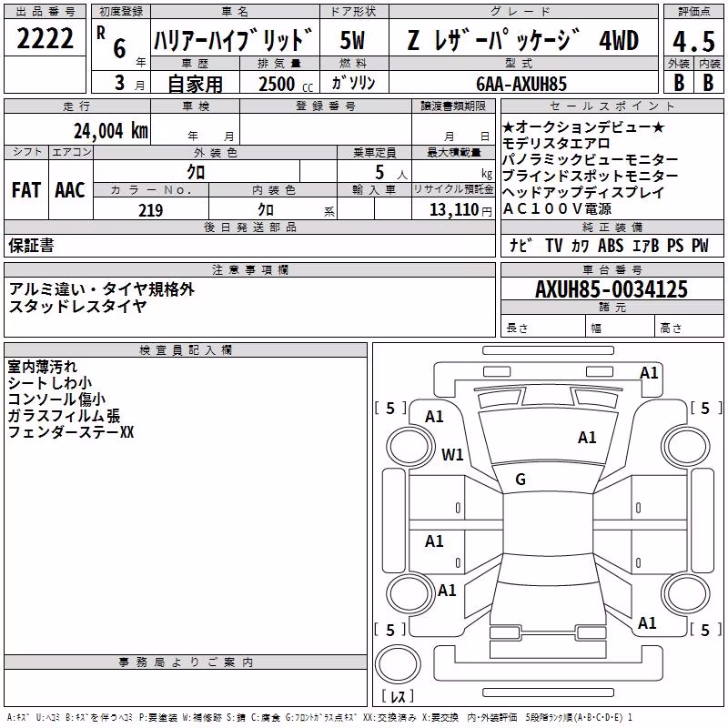Click the 注意事項欄 header
Screen dimensions: 728x728
250,269
